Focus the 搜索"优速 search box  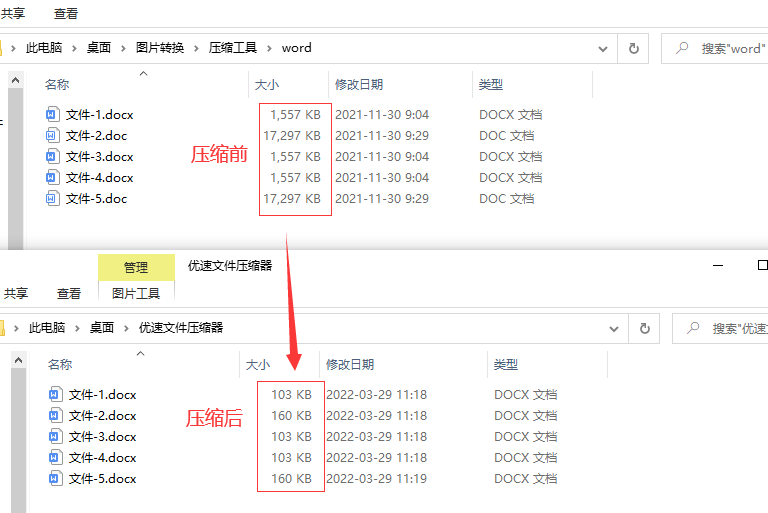pyautogui.click(x=720, y=328)
